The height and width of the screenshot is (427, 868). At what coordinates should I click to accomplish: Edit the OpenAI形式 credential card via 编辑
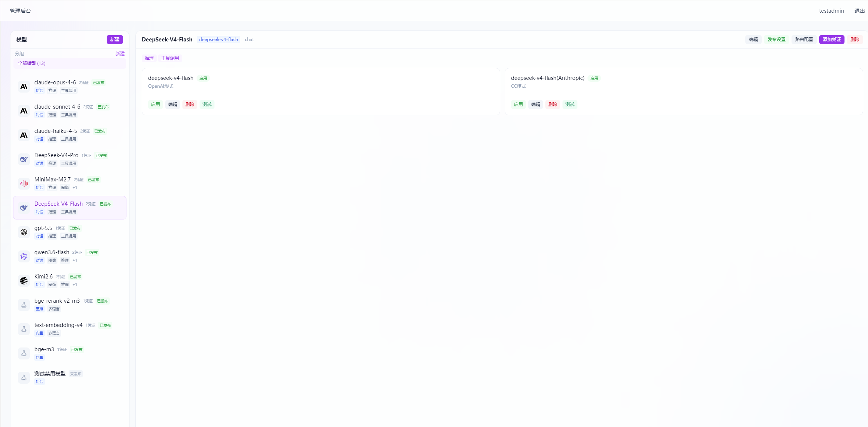(x=173, y=105)
